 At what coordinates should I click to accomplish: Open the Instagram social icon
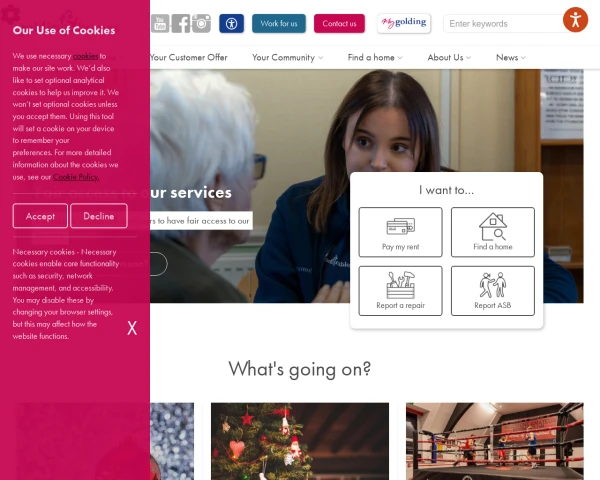point(201,24)
